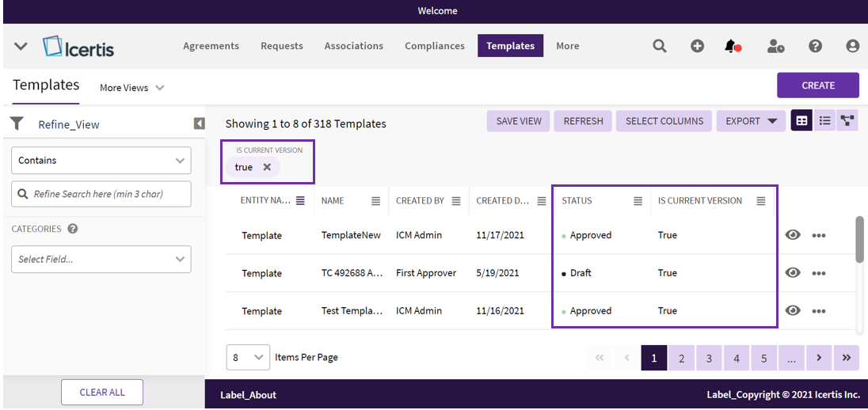The image size is (868, 410).
Task: Open the Compliances menu tab
Action: [x=434, y=46]
